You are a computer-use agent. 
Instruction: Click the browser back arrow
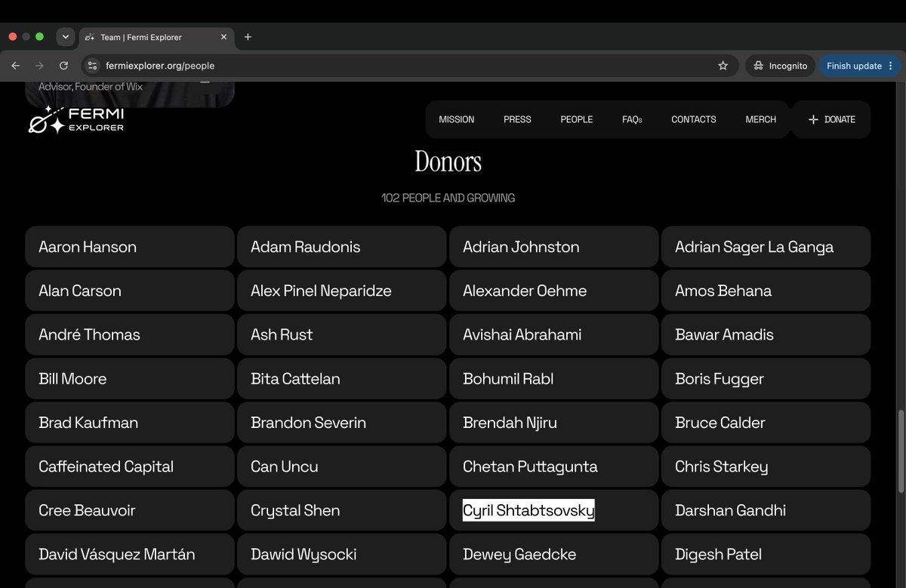click(15, 66)
